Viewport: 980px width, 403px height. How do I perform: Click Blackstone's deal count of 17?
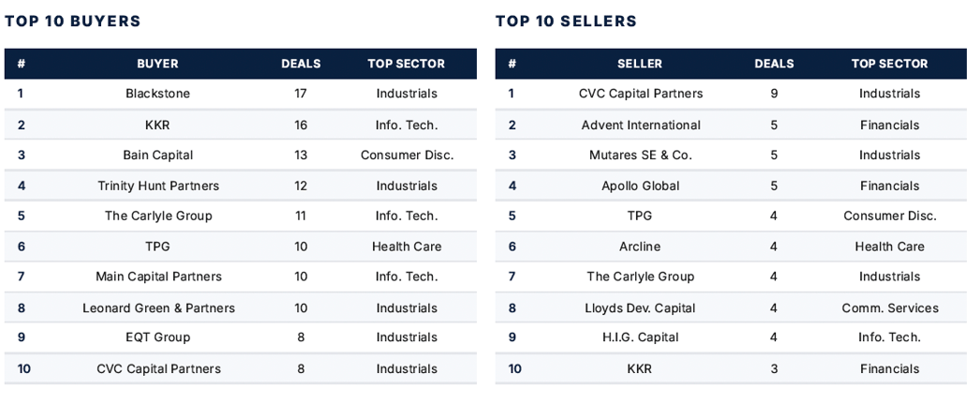click(x=301, y=94)
